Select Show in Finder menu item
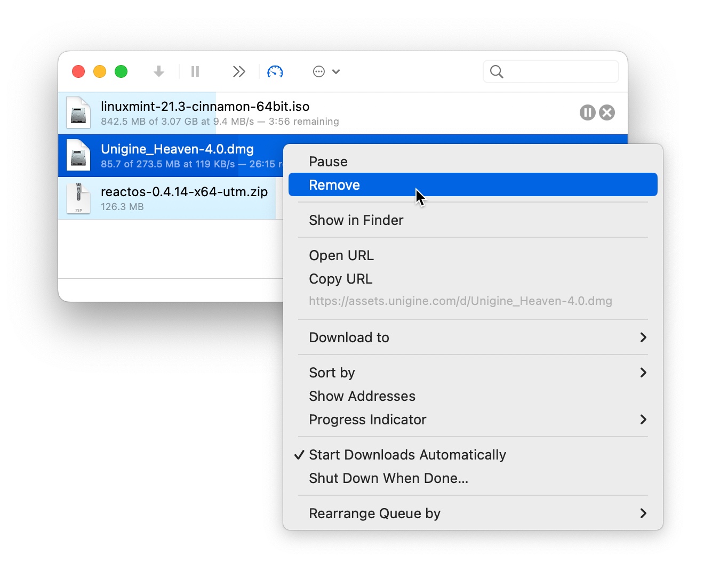 (473, 220)
